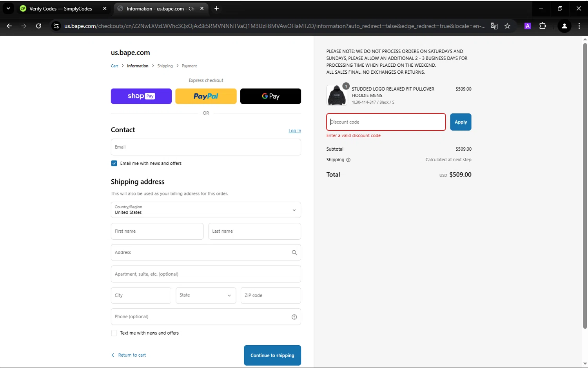The height and width of the screenshot is (368, 588).
Task: Uncheck Email me with news and offers
Action: coord(114,163)
